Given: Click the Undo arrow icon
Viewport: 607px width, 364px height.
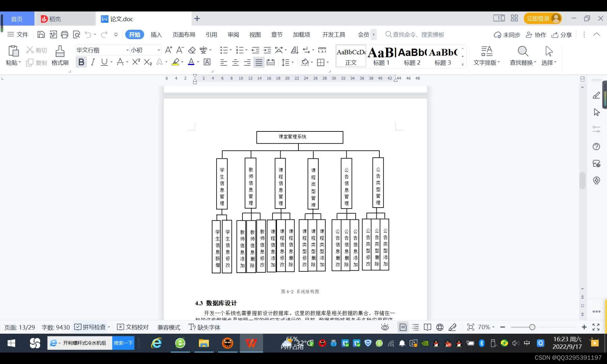Looking at the screenshot, I should coord(88,34).
